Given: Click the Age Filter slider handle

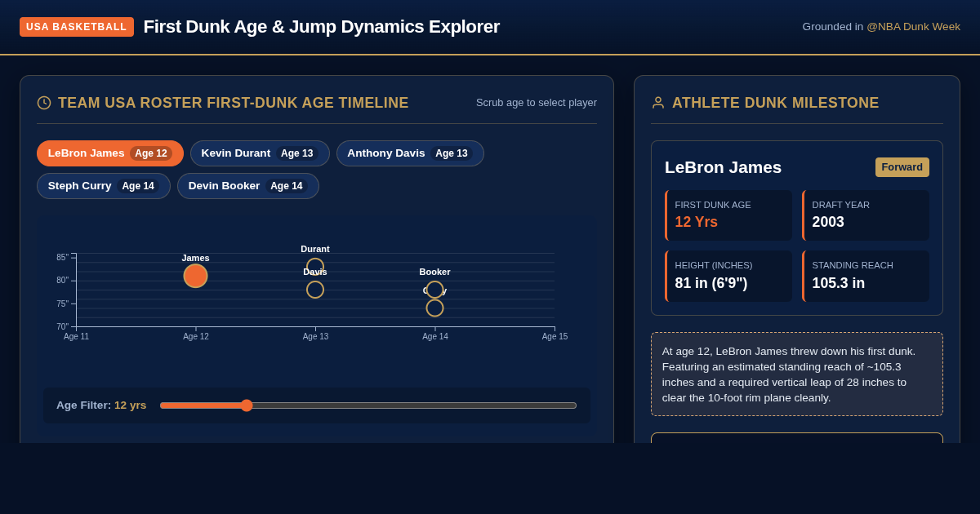Looking at the screenshot, I should (247, 405).
